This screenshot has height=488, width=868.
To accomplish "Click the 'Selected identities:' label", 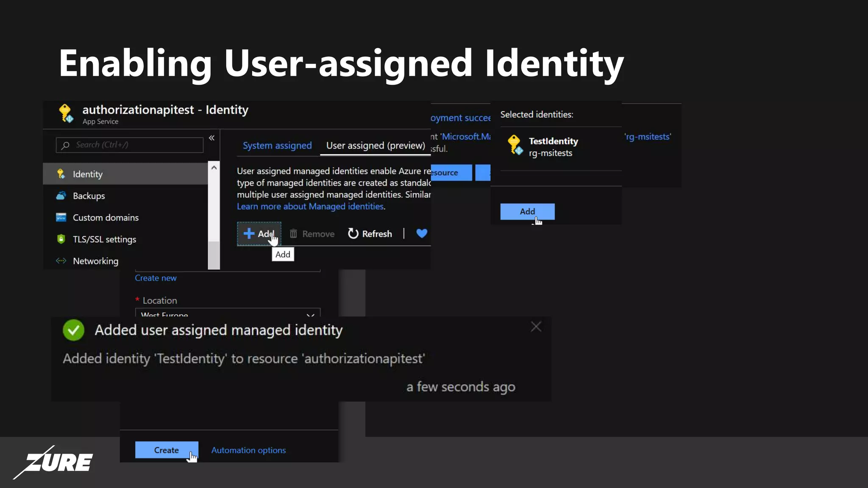I will [537, 114].
